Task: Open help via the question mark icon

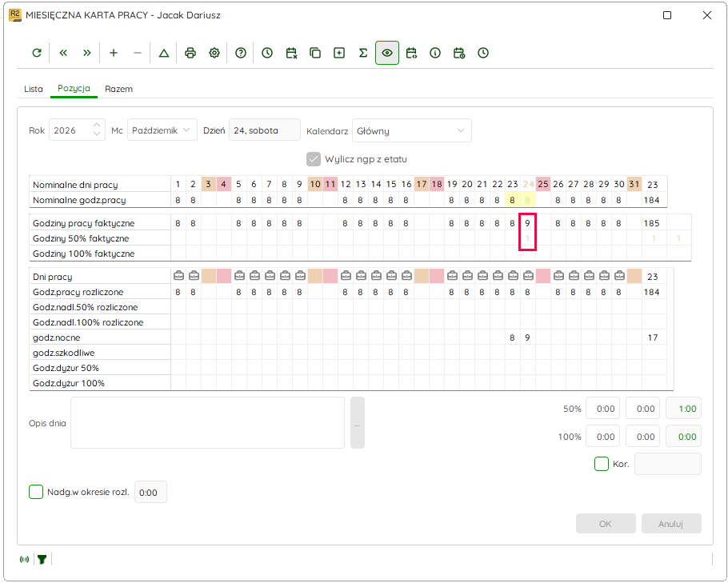Action: pos(241,53)
